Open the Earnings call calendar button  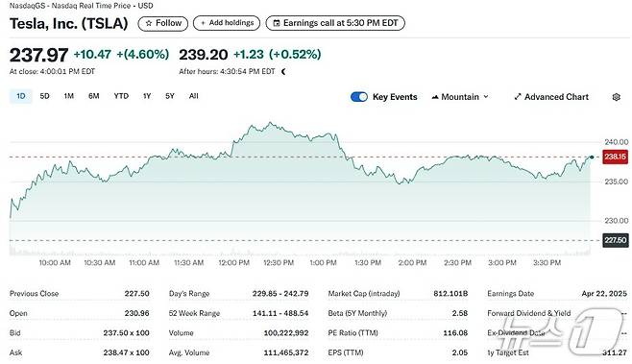click(335, 23)
